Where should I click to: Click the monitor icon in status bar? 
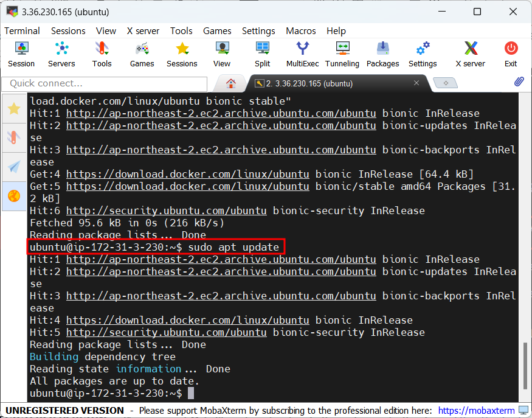523,410
